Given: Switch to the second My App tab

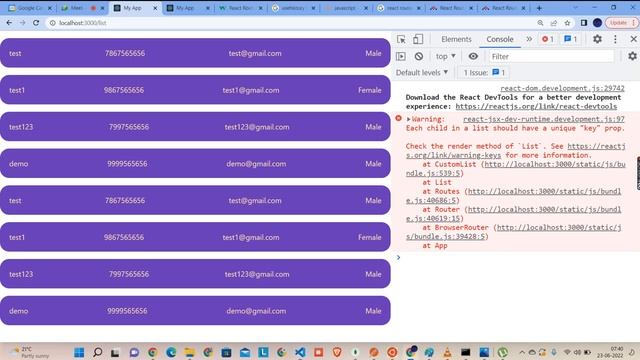Looking at the screenshot, I should (188, 8).
